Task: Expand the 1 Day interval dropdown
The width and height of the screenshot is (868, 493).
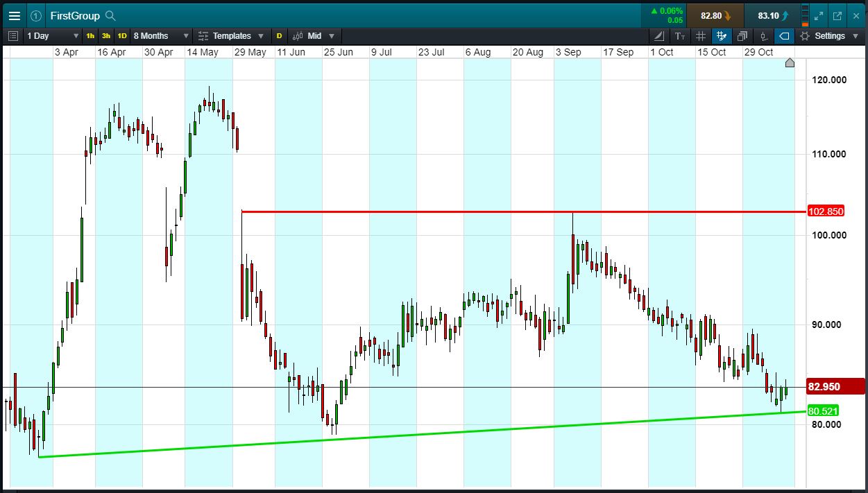Action: point(53,36)
